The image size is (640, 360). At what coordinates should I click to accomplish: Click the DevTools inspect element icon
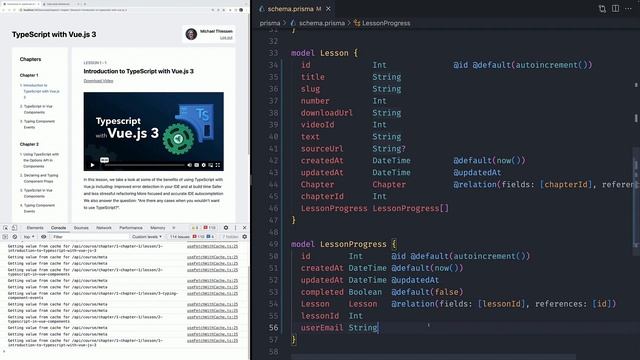pyautogui.click(x=6, y=228)
